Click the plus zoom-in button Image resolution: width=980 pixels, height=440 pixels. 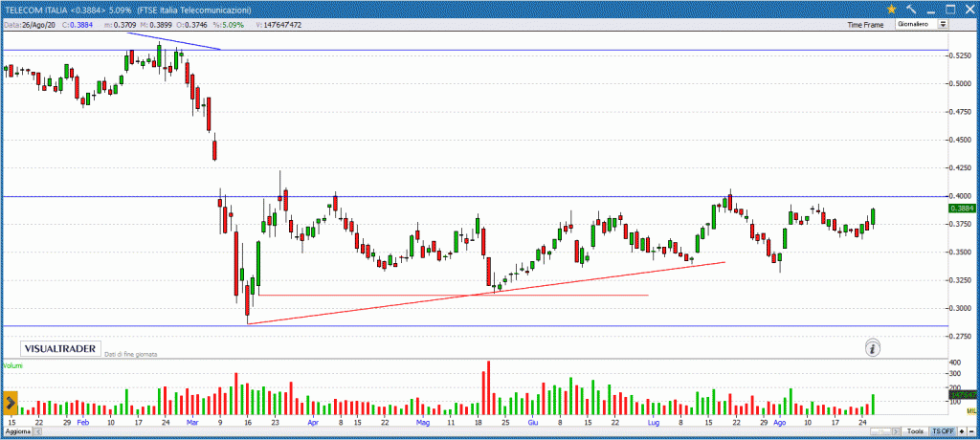click(961, 431)
